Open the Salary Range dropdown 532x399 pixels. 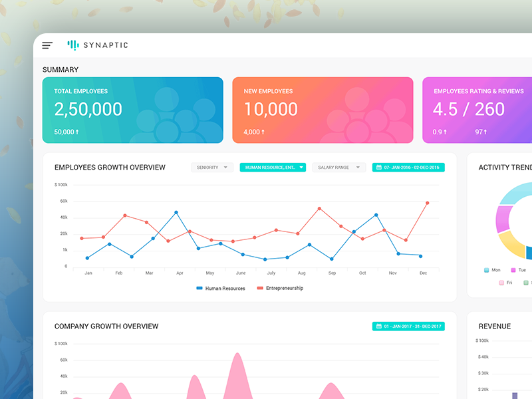tap(338, 167)
